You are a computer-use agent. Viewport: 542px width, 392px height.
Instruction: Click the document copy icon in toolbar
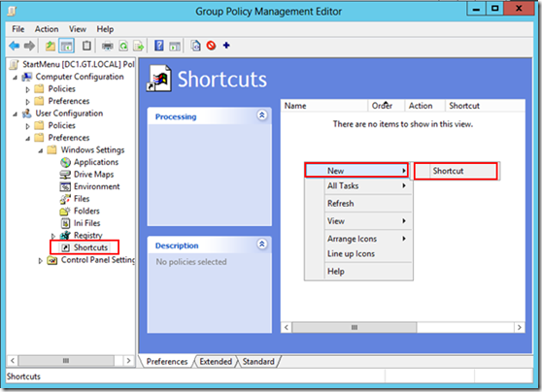tap(195, 46)
